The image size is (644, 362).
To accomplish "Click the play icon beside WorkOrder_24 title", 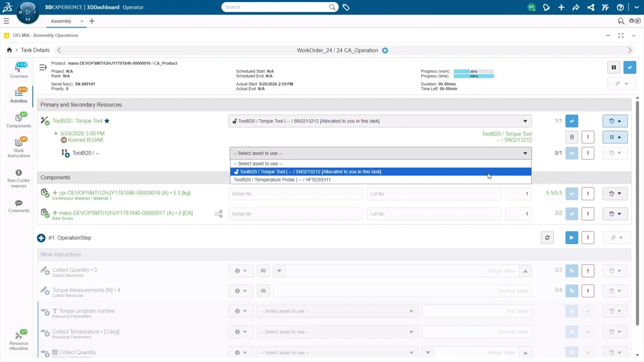I will click(x=385, y=50).
